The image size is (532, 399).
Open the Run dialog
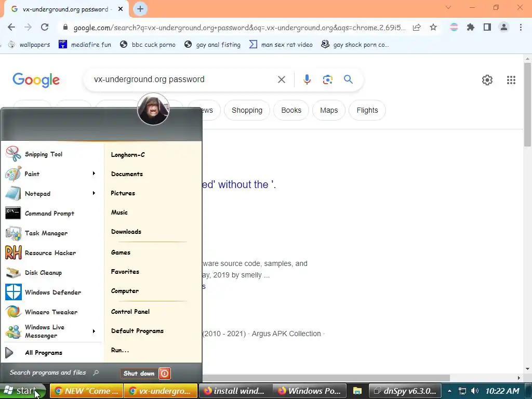coord(120,350)
